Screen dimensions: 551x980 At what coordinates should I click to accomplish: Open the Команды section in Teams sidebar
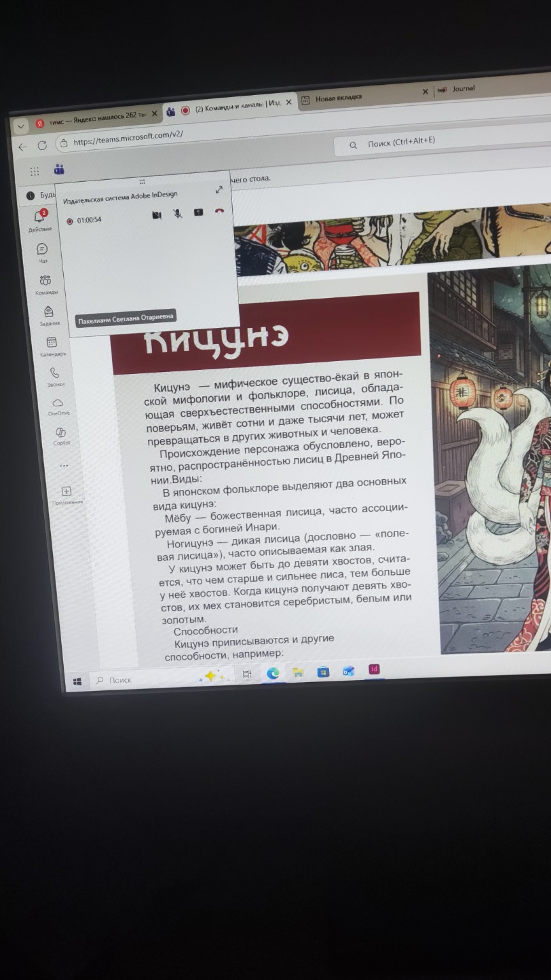45,280
